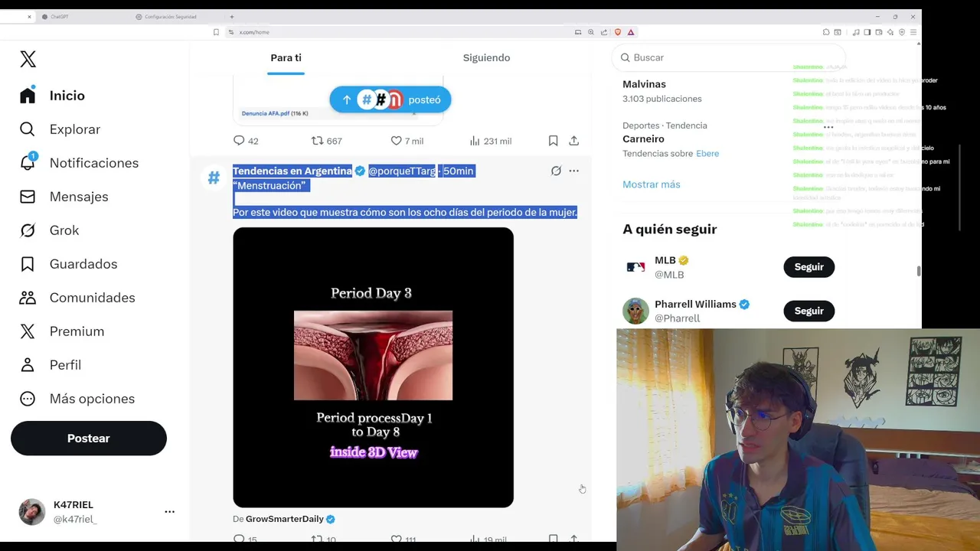Click the Grok explain icon on Menstruación post
The height and width of the screenshot is (551, 980).
(x=556, y=171)
